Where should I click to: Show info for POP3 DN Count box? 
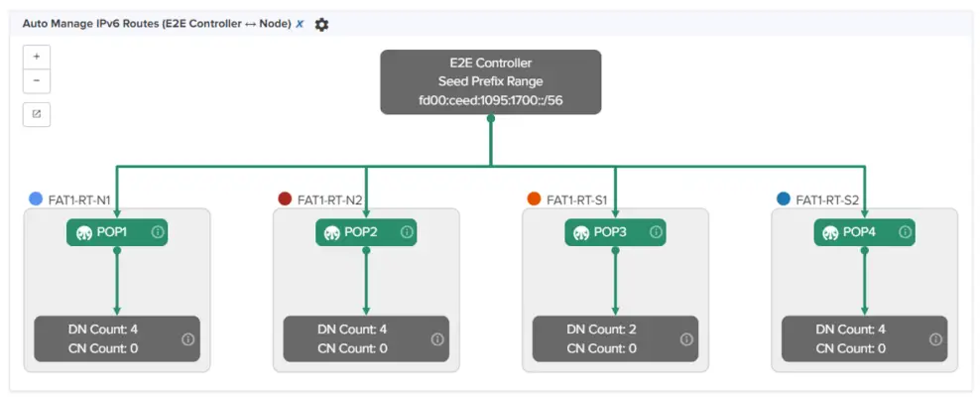tap(686, 338)
